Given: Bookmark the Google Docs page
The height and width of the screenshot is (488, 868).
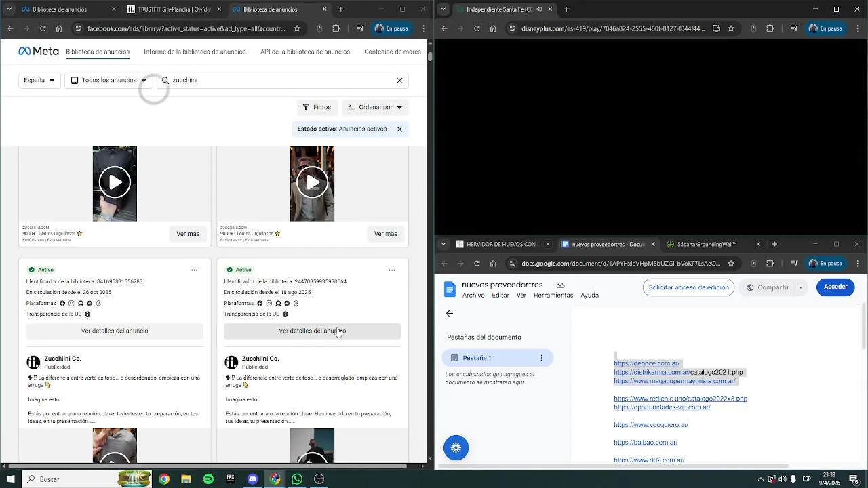Looking at the screenshot, I should click(731, 263).
